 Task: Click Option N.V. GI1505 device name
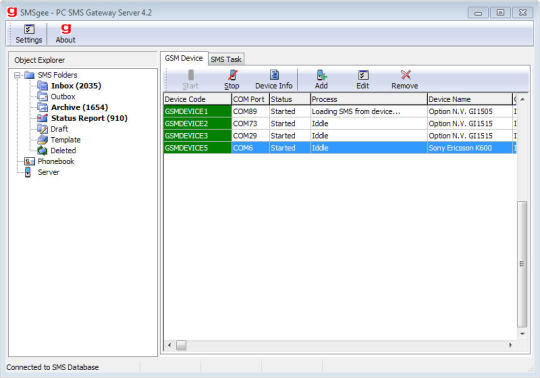coord(470,111)
